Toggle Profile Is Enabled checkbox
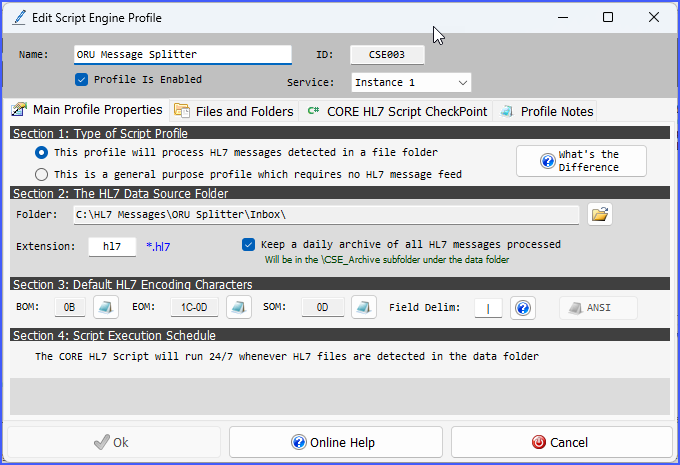Image resolution: width=680 pixels, height=465 pixels. click(82, 79)
